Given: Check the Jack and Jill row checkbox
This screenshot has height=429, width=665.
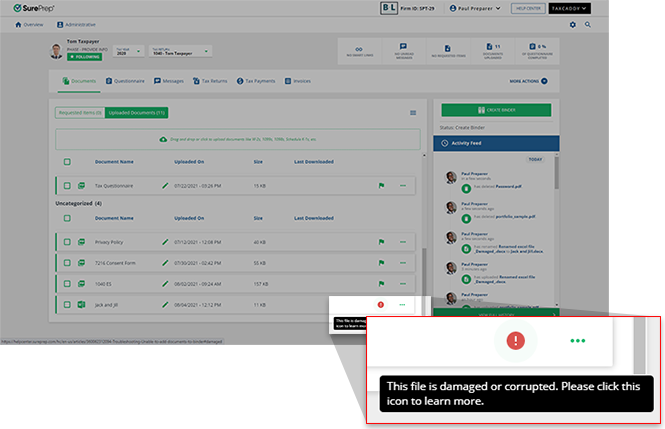Looking at the screenshot, I should [x=67, y=304].
